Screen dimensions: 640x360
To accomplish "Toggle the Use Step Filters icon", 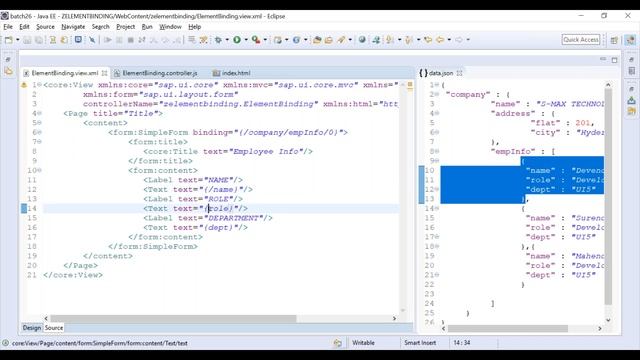I will pos(203,40).
